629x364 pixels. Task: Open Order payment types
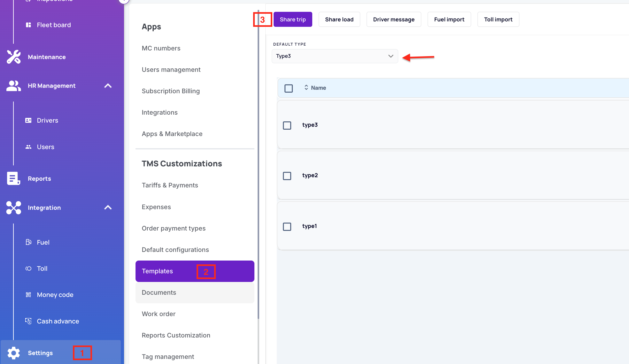point(174,228)
